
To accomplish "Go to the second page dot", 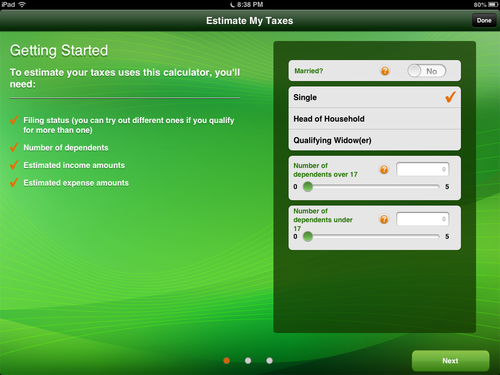I will click(248, 361).
